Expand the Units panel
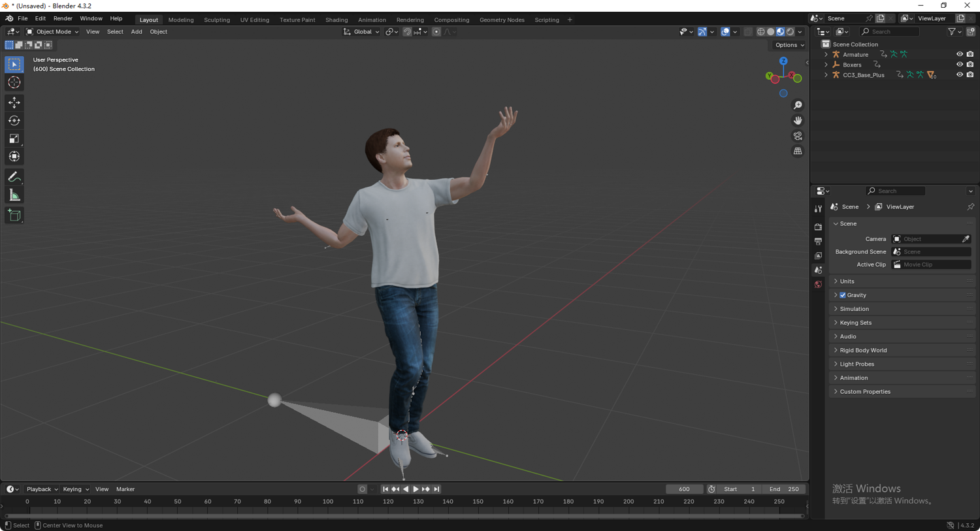This screenshot has height=531, width=980. (902, 282)
